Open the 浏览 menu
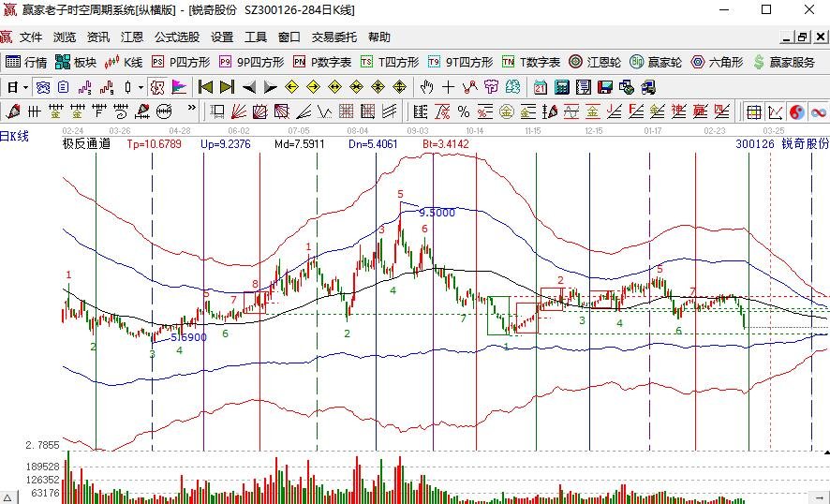 (x=65, y=37)
